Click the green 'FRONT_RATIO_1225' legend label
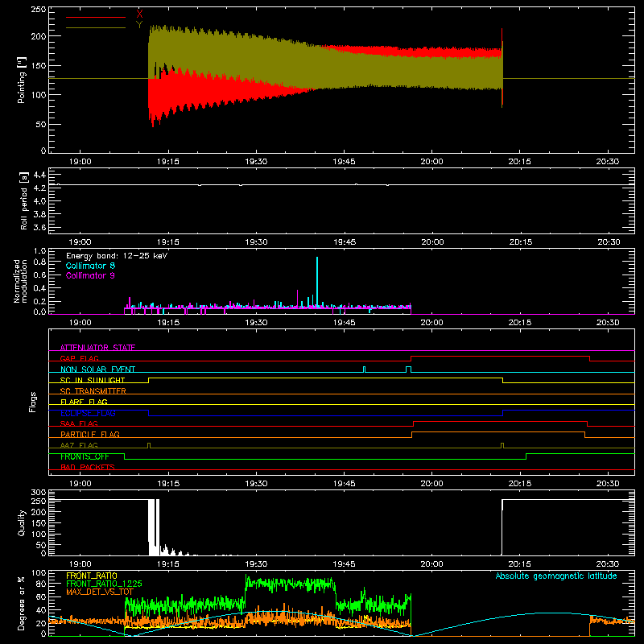 (104, 584)
